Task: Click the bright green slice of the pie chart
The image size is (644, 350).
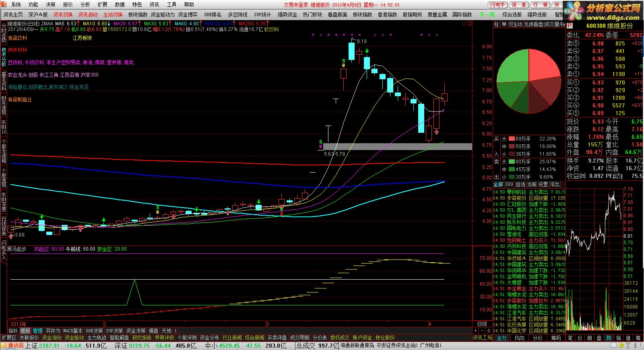Action: tap(514, 67)
